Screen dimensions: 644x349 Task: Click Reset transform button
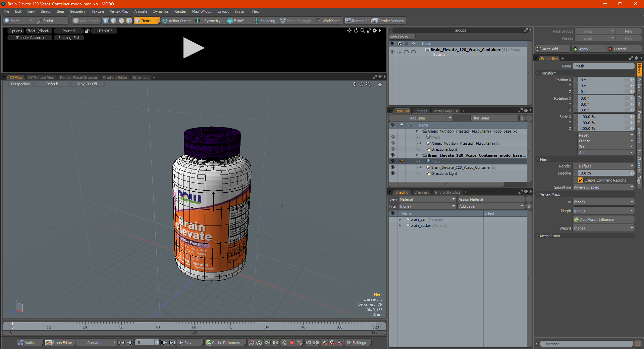[606, 135]
